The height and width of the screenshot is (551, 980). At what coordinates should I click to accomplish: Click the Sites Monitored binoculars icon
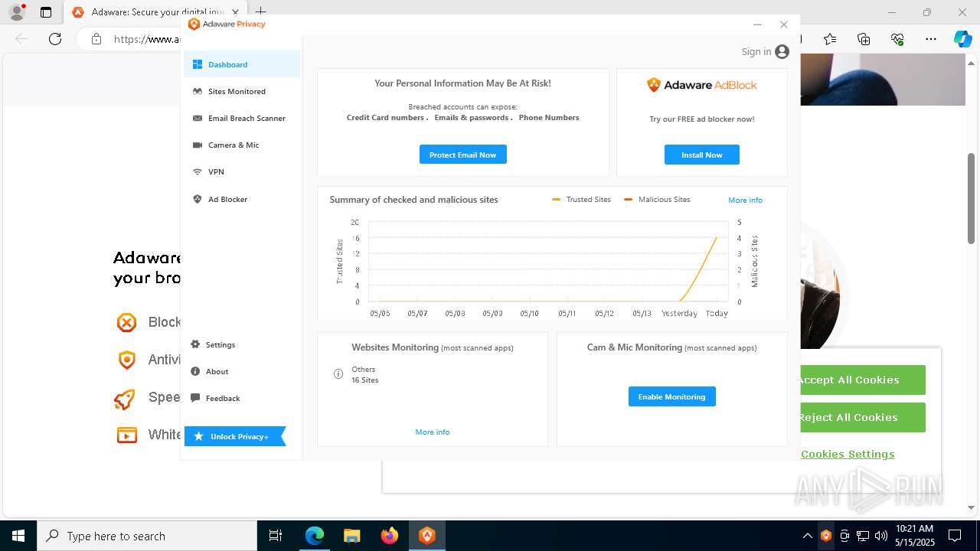198,91
